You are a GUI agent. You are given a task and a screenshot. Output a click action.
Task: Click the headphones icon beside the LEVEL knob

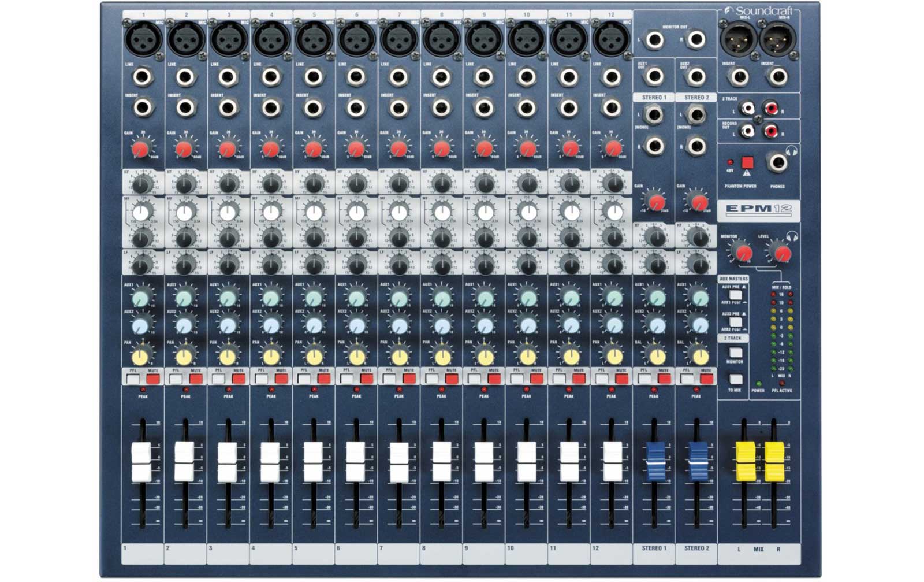(x=792, y=236)
